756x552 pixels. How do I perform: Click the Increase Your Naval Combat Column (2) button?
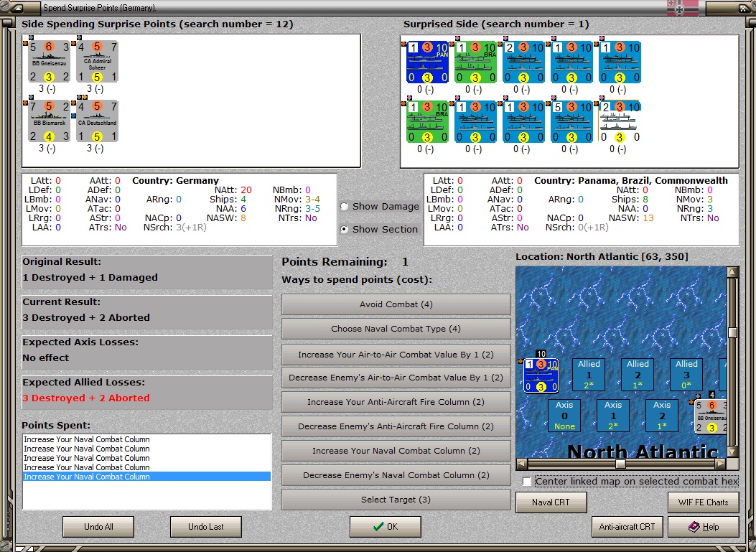(396, 451)
